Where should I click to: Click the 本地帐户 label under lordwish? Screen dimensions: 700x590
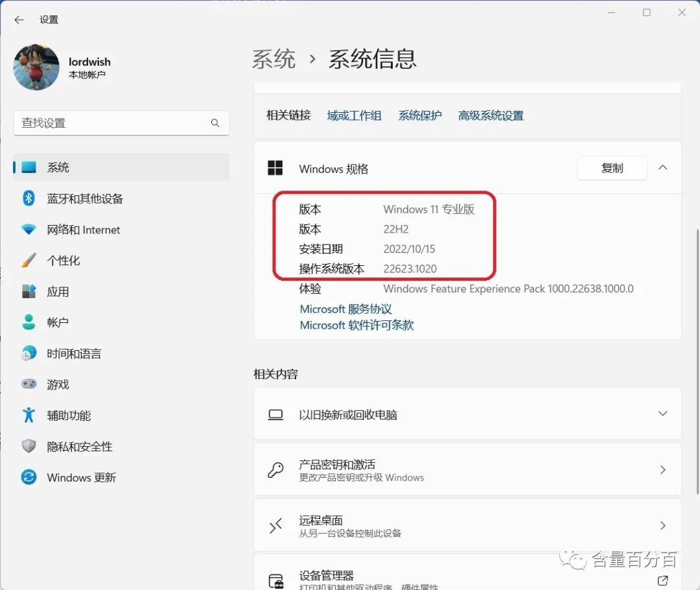[x=87, y=75]
